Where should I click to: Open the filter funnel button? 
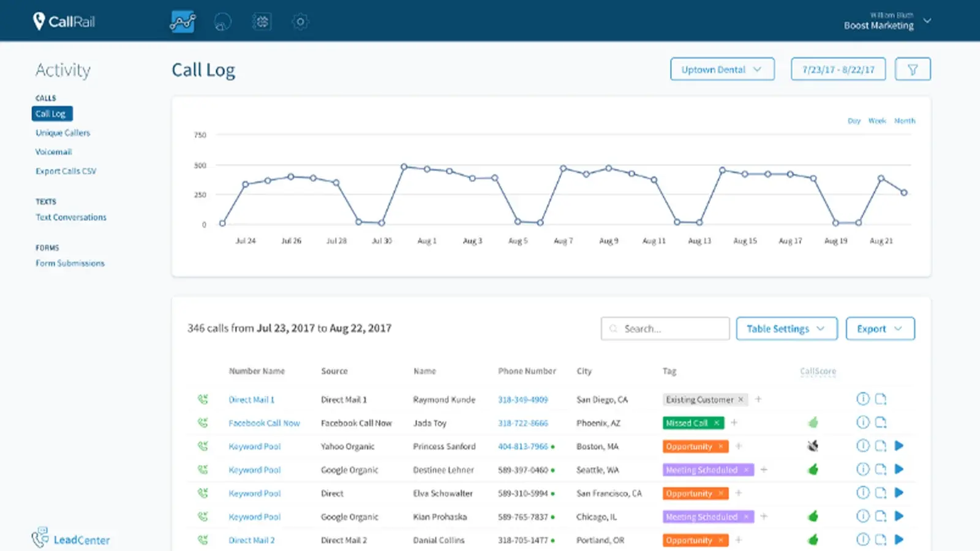tap(913, 69)
